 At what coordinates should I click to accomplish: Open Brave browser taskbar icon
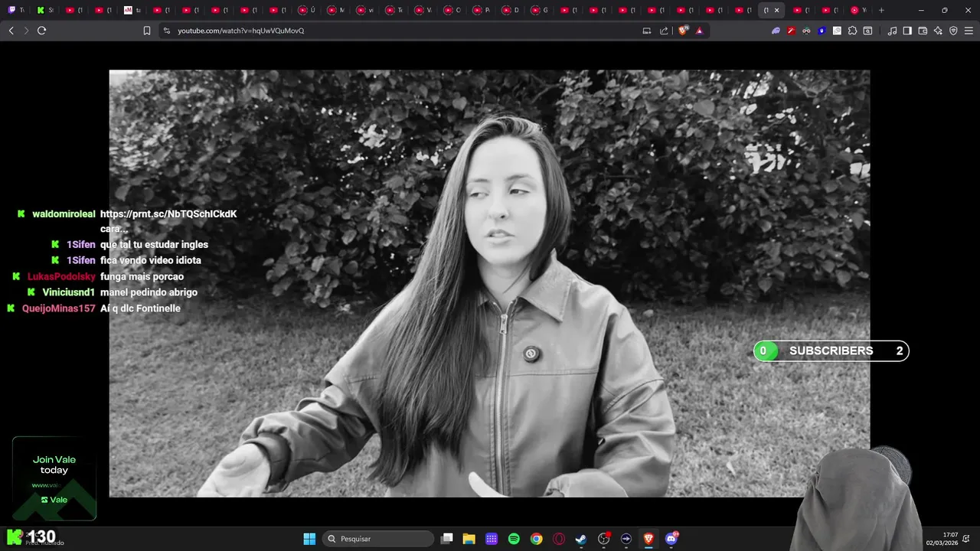pyautogui.click(x=649, y=539)
